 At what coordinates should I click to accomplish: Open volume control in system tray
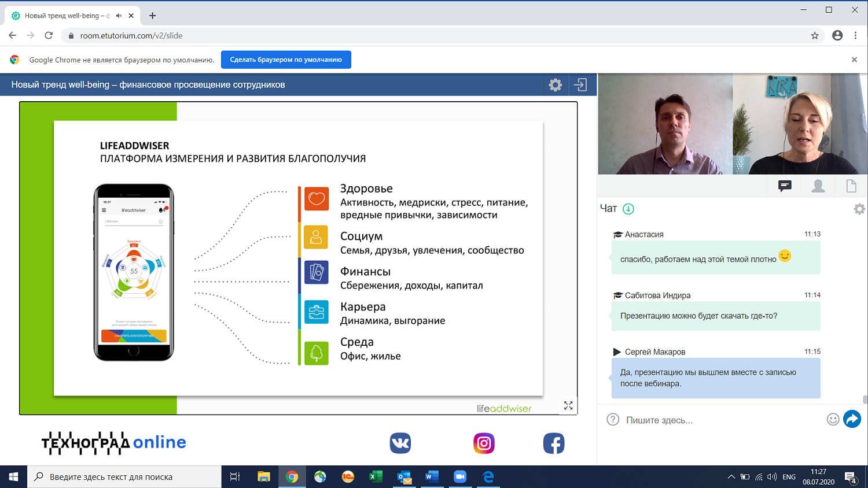(772, 477)
